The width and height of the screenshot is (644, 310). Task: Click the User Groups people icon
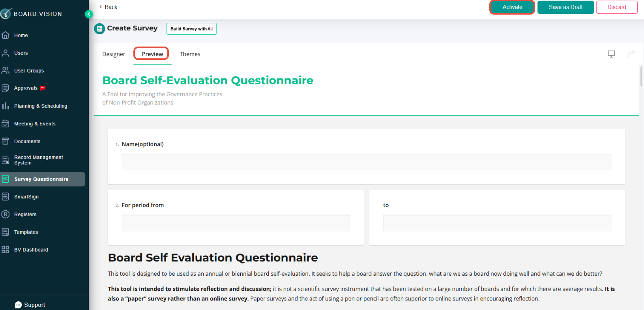coord(6,71)
